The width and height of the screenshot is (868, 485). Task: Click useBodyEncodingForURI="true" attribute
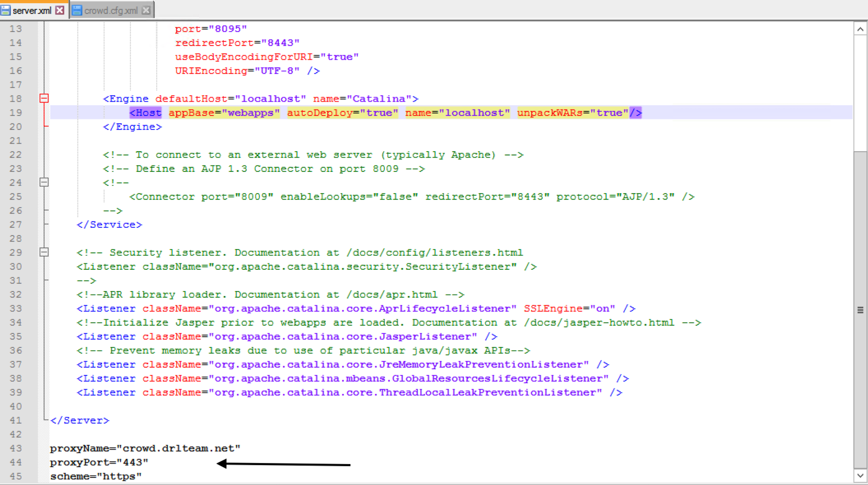267,57
